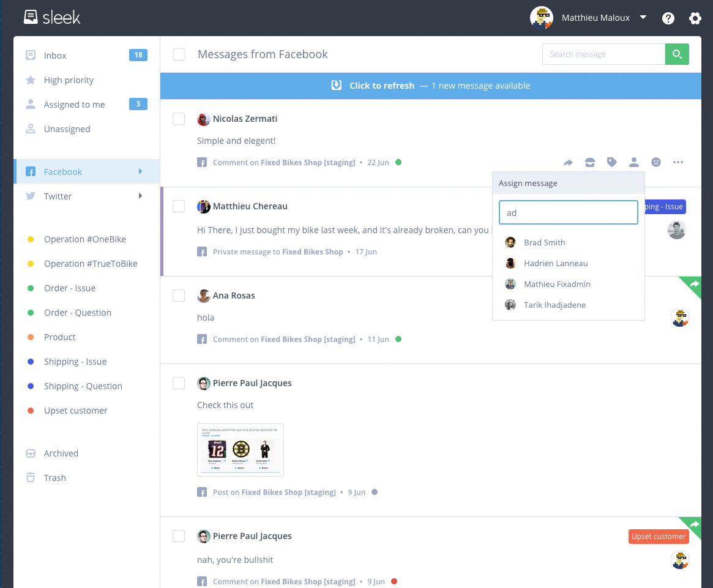Click tag icon on Nicolas Zermati message
Screen dimensions: 713x588
[x=611, y=162]
